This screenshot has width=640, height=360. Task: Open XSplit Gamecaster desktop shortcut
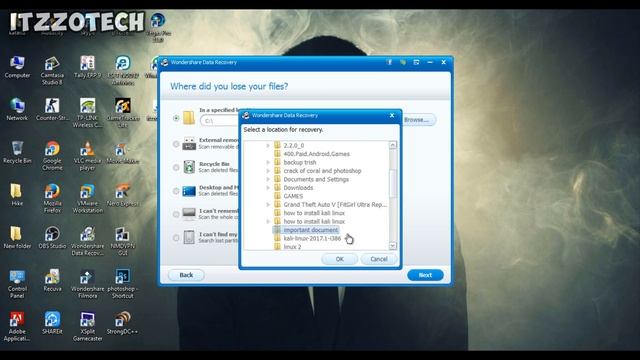[x=87, y=327]
